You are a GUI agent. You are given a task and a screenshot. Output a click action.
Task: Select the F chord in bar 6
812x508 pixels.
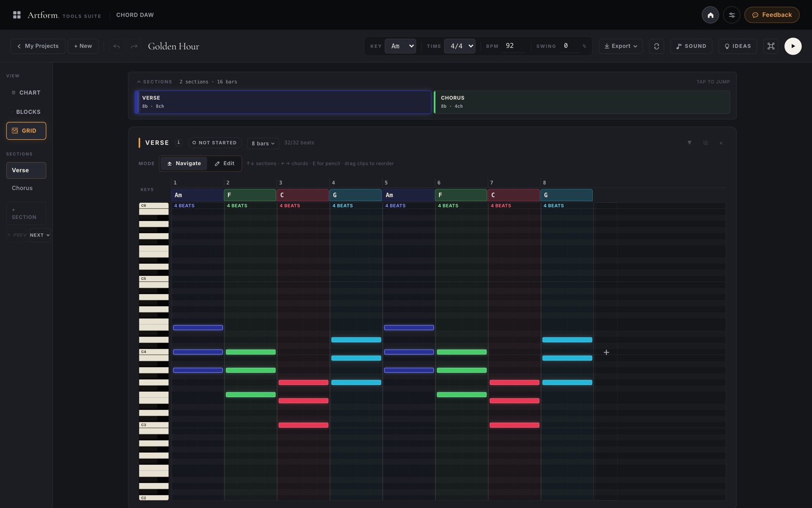(x=461, y=195)
